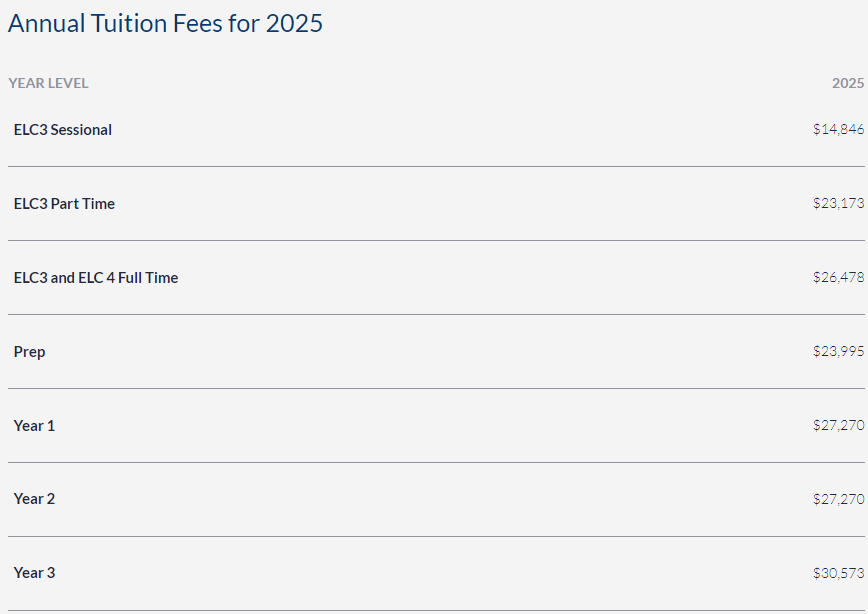
Task: Select the Prep row label
Action: (29, 352)
